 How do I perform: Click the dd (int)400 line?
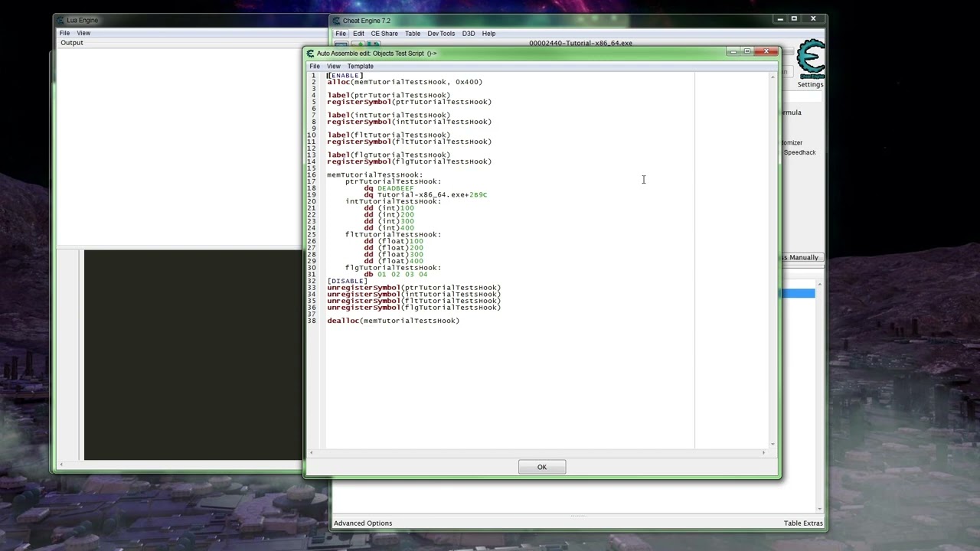tap(389, 228)
